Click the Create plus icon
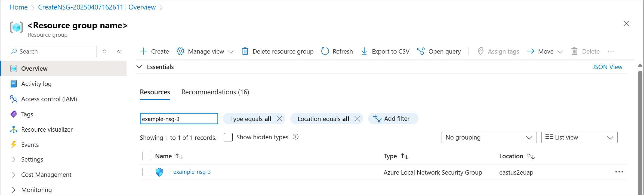The height and width of the screenshot is (195, 644). coord(144,51)
